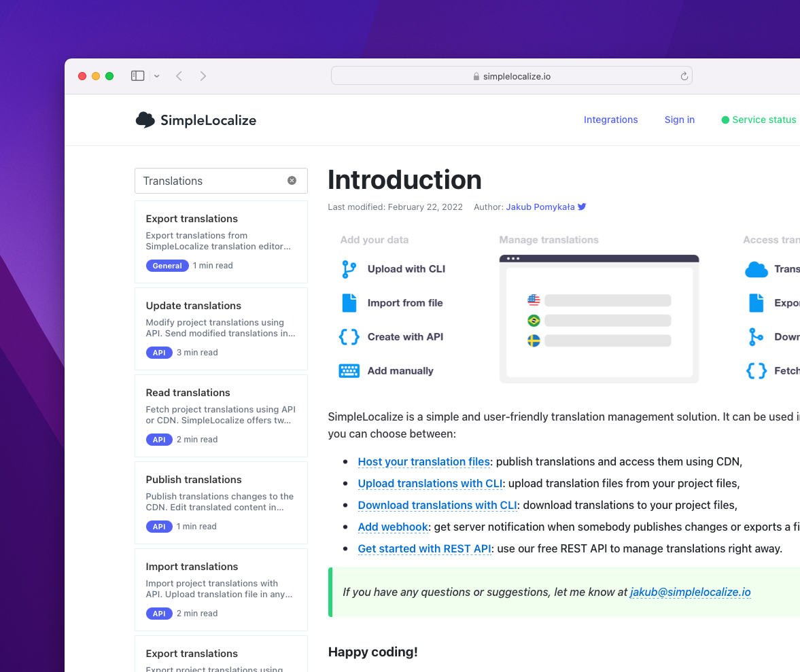This screenshot has height=672, width=800.
Task: Click the Brazil flag in the illustration
Action: point(534,320)
